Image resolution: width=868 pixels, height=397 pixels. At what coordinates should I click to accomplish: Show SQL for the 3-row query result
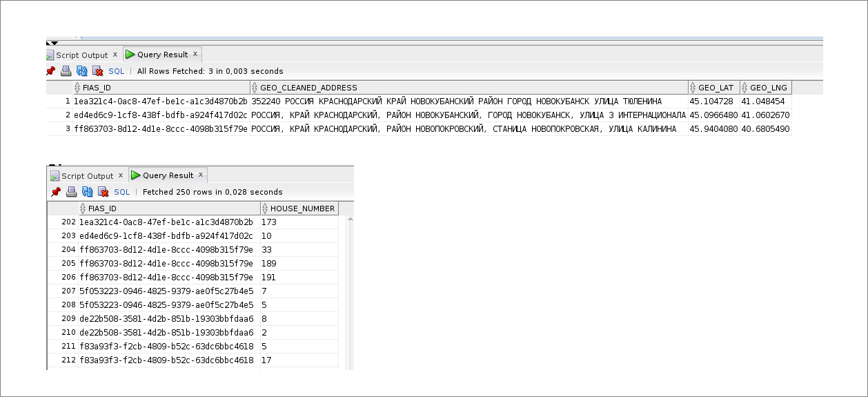click(117, 71)
